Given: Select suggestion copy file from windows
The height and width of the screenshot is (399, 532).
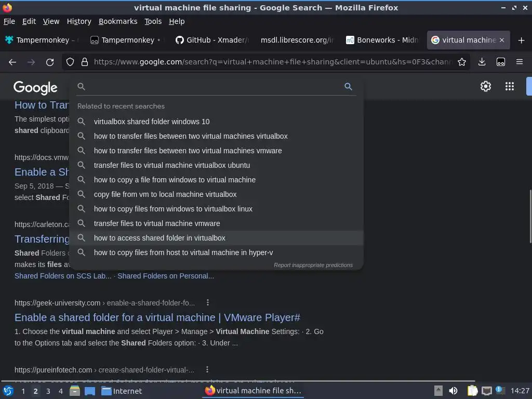Looking at the screenshot, I should (216, 180).
